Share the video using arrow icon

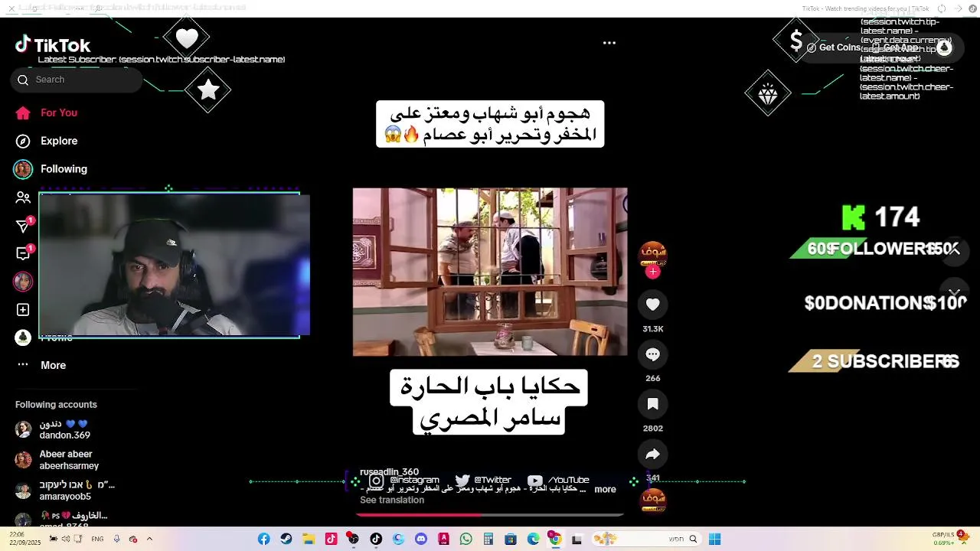click(x=653, y=454)
